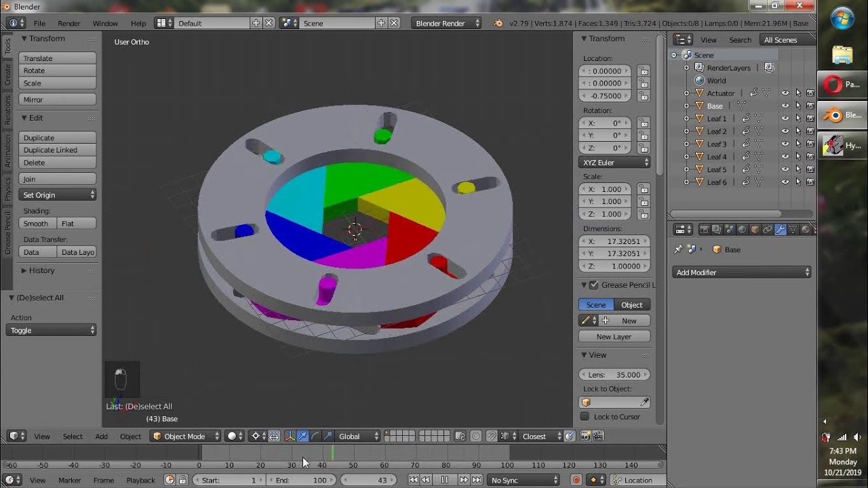
Task: Open the Object Mode dropdown
Action: coord(186,436)
